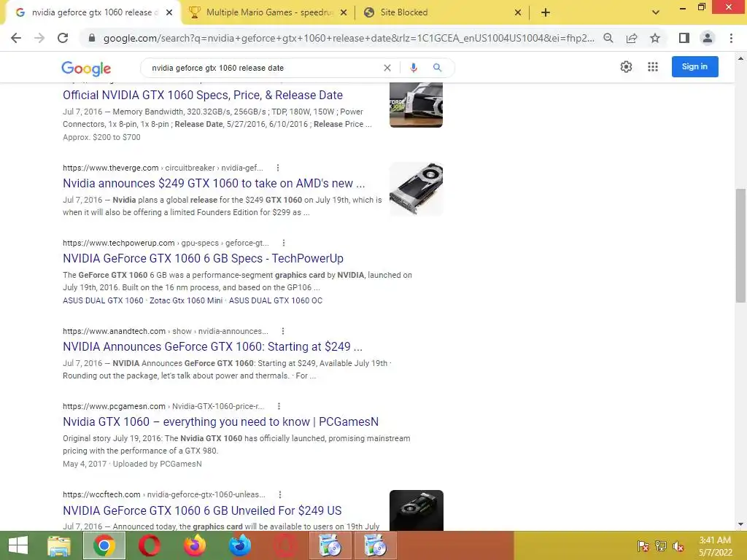Submit search with magnifier icon

(x=438, y=68)
